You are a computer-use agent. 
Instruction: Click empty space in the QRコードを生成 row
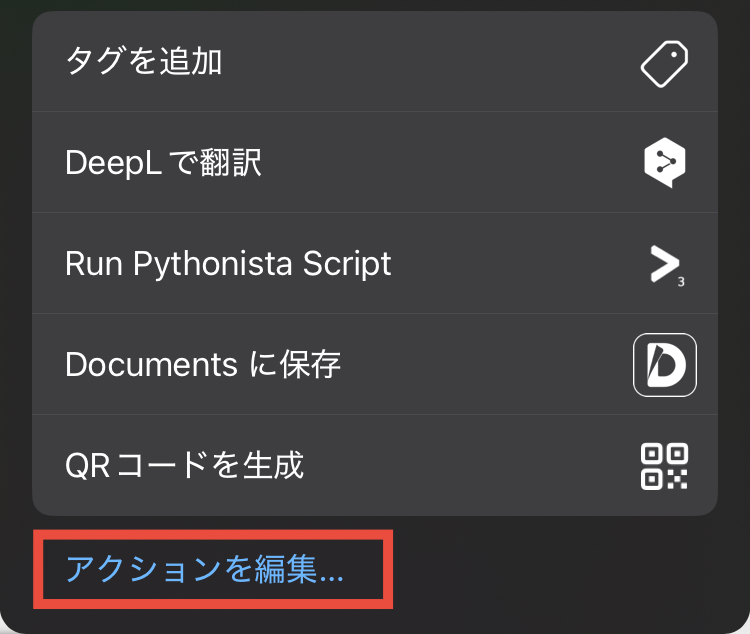tap(471, 466)
